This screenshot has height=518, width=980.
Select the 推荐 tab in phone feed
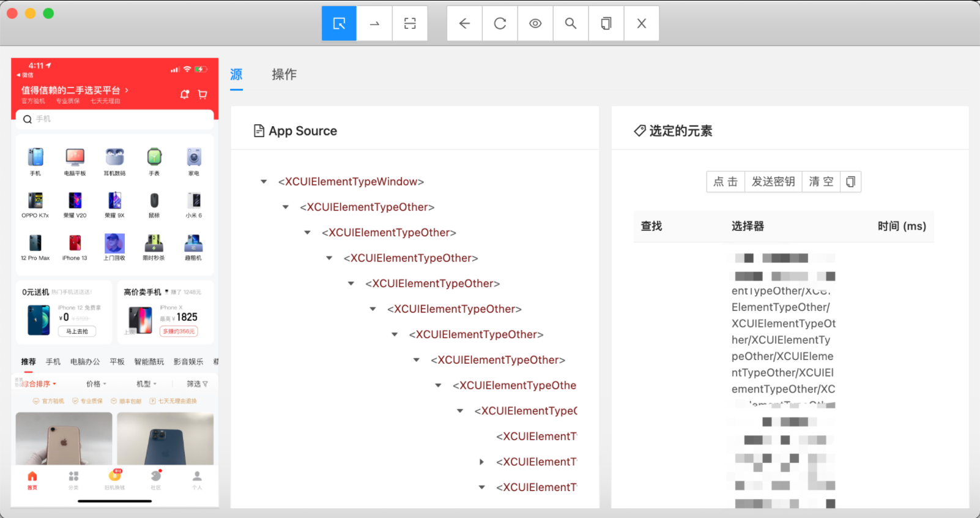[28, 362]
